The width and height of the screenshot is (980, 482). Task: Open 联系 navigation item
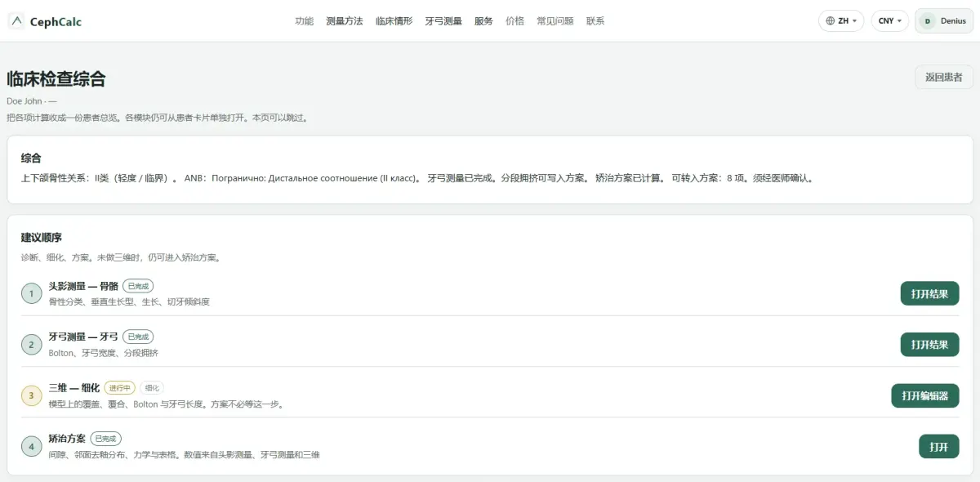595,21
